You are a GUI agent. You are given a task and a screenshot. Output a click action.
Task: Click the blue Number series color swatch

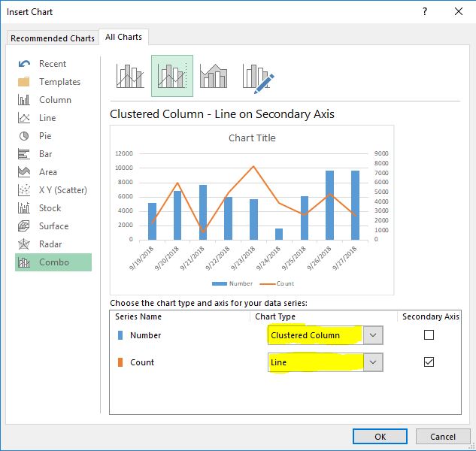(x=119, y=335)
